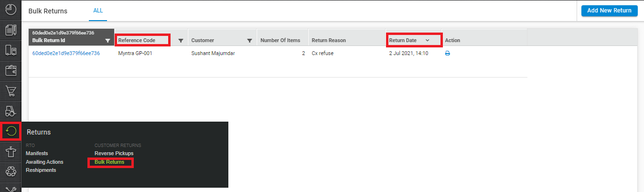The image size is (644, 192).
Task: Open Reference Code filter funnel
Action: tap(181, 41)
